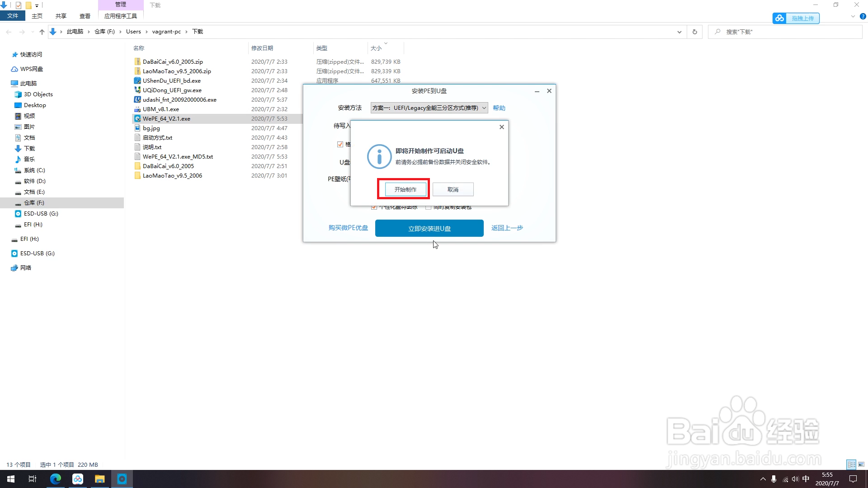Open the 安装方法 dropdown

click(x=429, y=108)
